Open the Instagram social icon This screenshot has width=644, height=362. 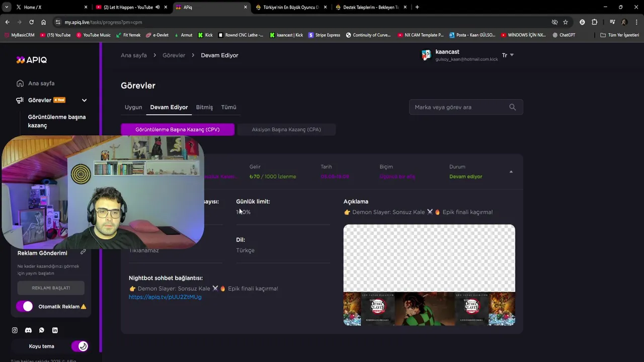[x=15, y=330]
